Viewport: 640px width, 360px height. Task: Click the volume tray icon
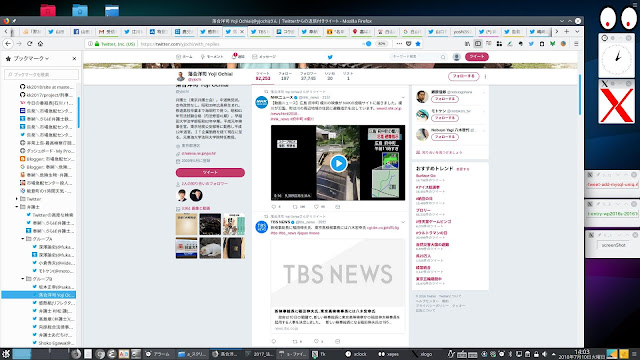click(544, 354)
